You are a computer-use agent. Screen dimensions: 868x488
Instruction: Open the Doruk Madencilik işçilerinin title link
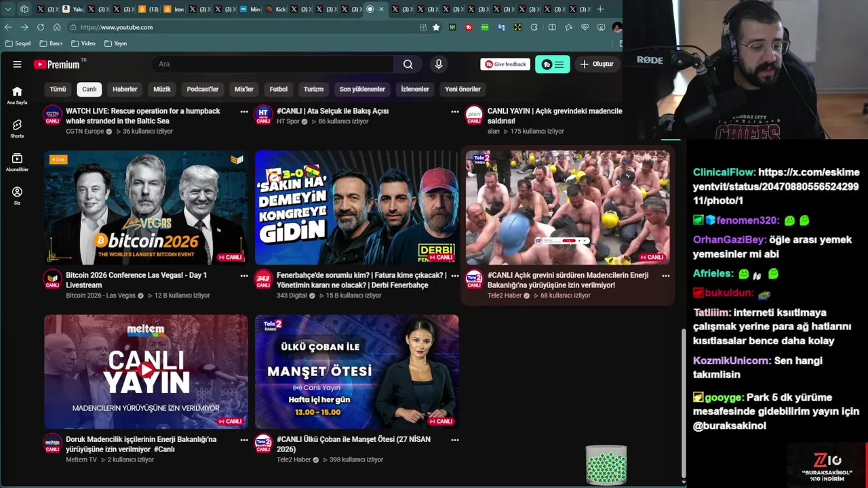(141, 444)
